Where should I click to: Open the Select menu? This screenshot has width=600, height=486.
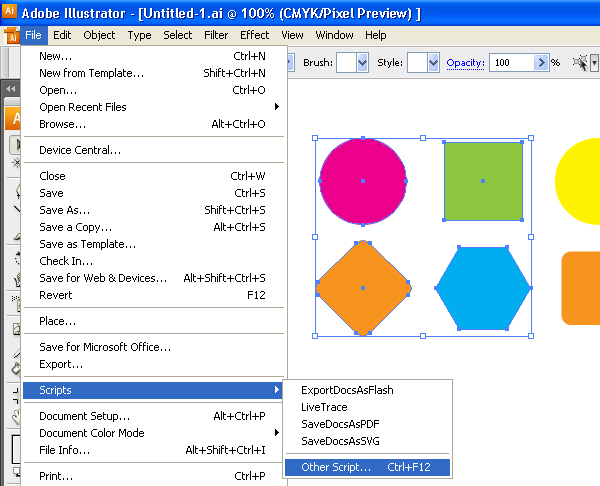(178, 35)
